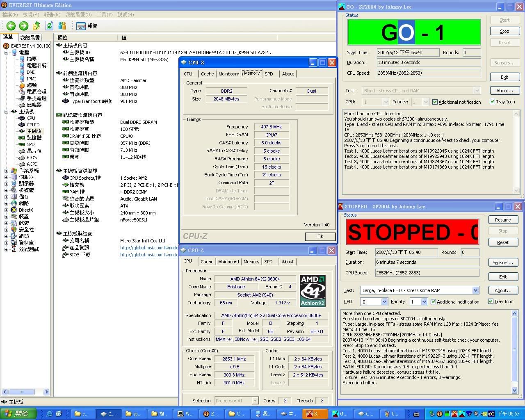This screenshot has width=525, height=420.
Task: Open the Test dropdown in STOPPED SP2004 window
Action: click(475, 290)
